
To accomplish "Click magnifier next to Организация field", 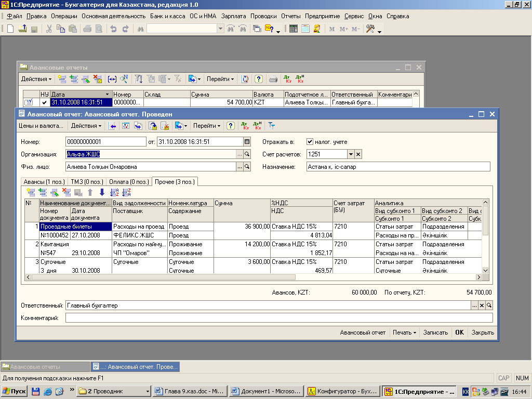I will pyautogui.click(x=247, y=154).
